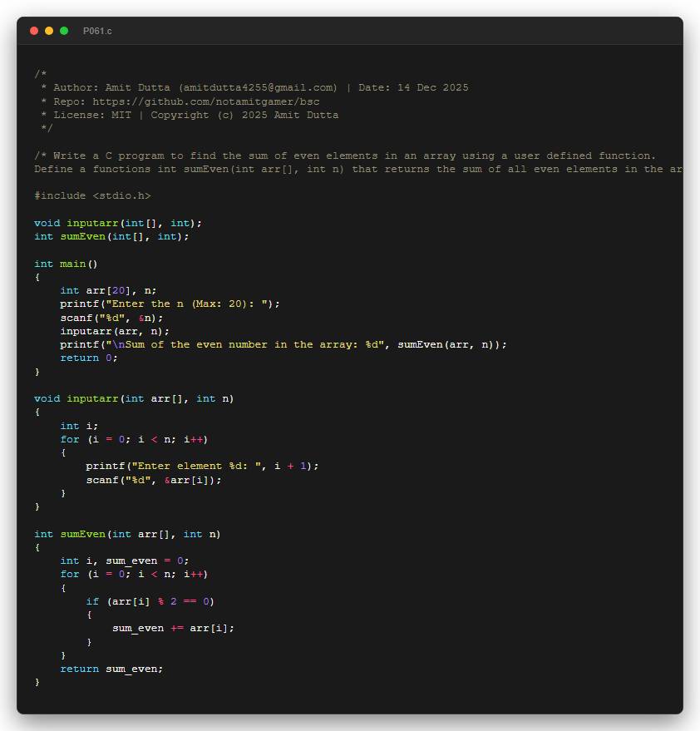Screen dimensions: 700x731
Task: Click the 'inputarr(arr, n);' call line
Action: (115, 331)
